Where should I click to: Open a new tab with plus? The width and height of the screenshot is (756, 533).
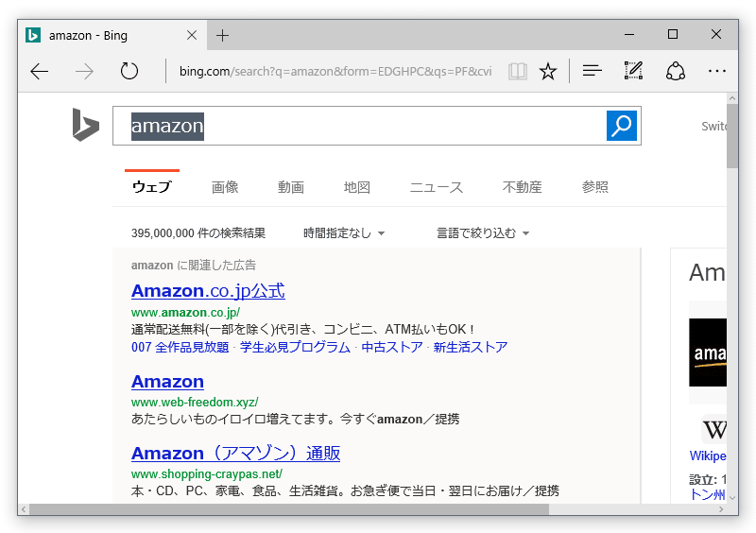click(222, 35)
